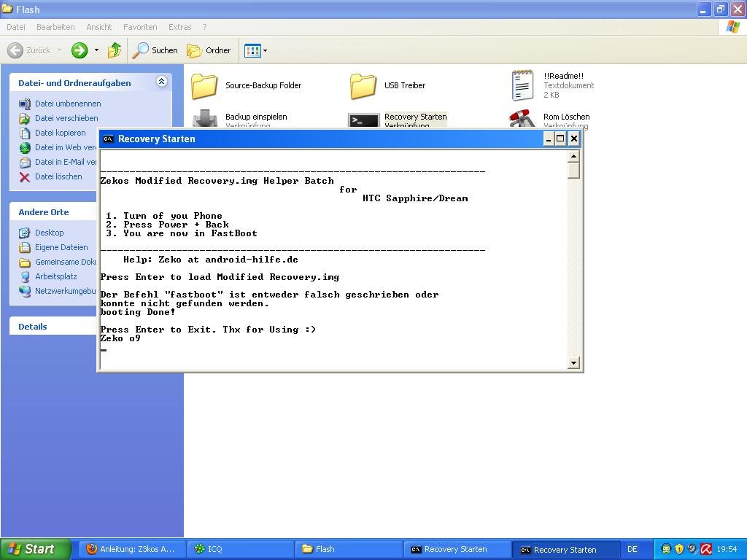Click the copy file icon
747x560 pixels.
(25, 133)
